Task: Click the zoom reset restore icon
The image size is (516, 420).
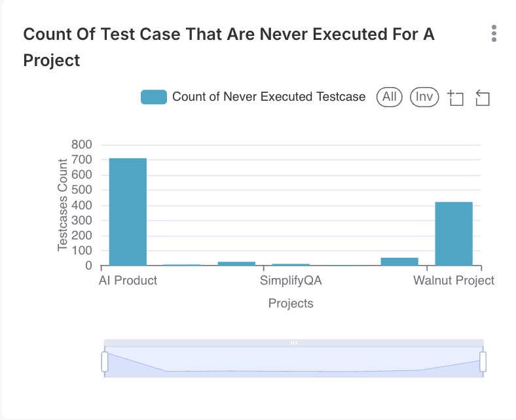Action: [483, 98]
